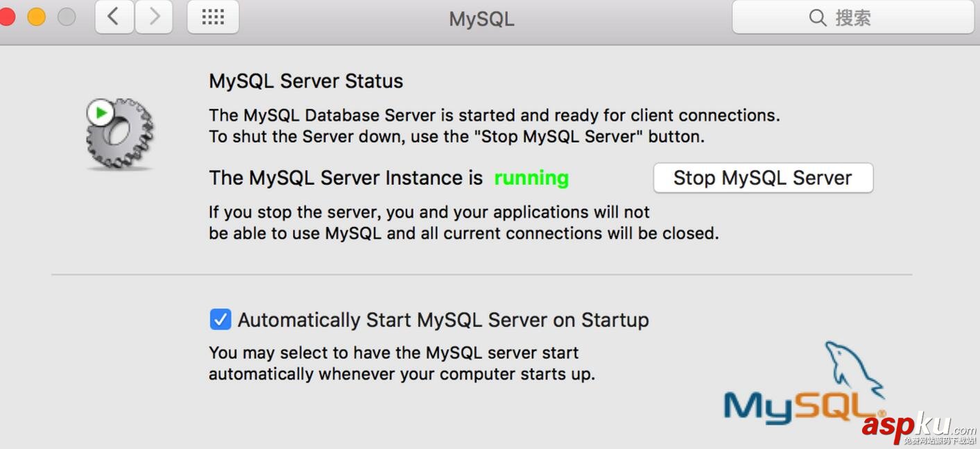Click the red close window button
Screen dimensions: 980x449
pos(6,17)
